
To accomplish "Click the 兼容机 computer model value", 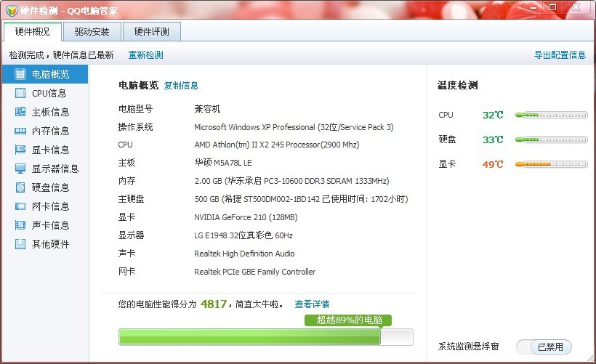I will pos(207,109).
